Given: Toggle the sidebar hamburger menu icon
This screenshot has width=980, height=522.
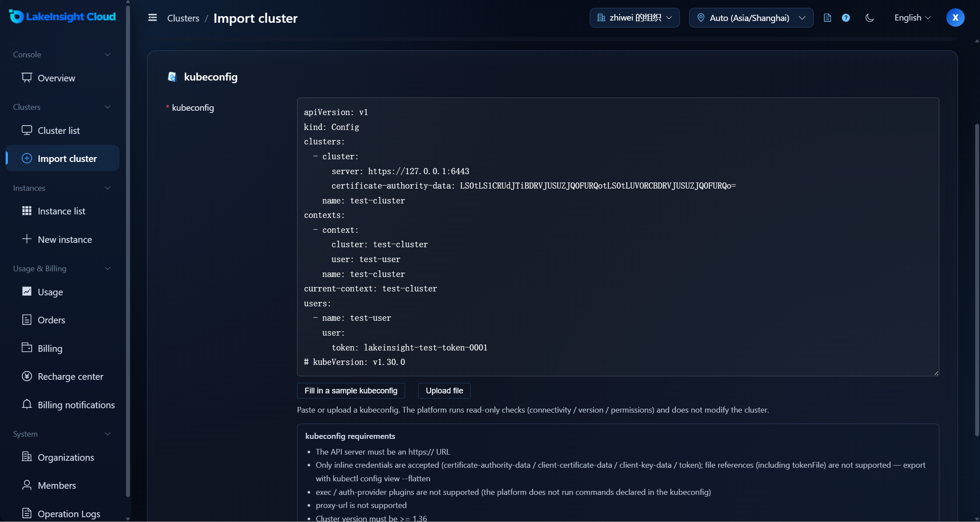Looking at the screenshot, I should tap(152, 18).
